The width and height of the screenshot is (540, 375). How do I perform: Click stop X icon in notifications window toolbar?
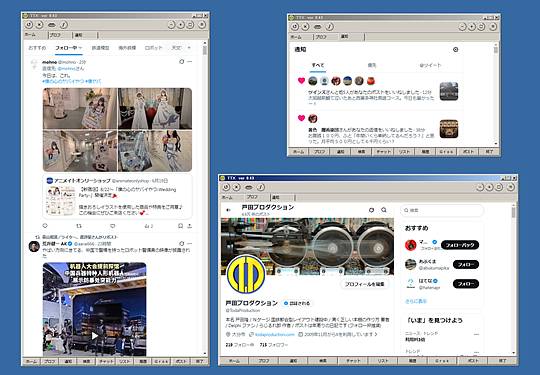305,27
